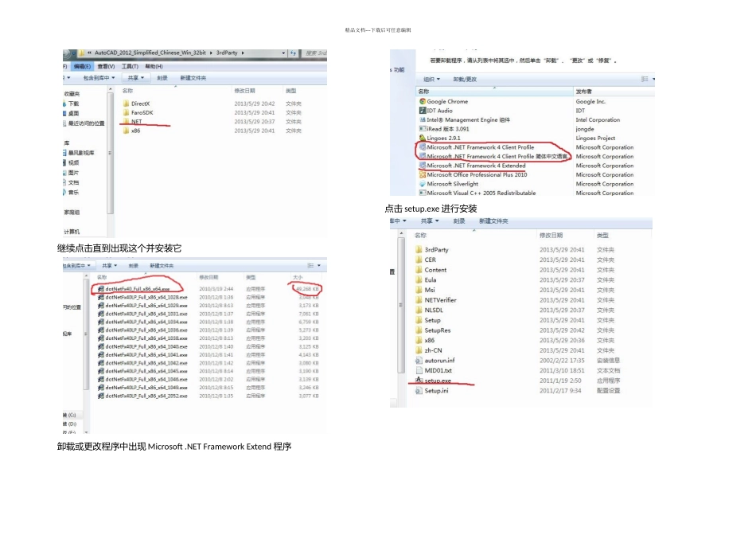The height and width of the screenshot is (535, 756).
Task: Select the Lingoes 2.9.1 program entry
Action: [x=443, y=138]
